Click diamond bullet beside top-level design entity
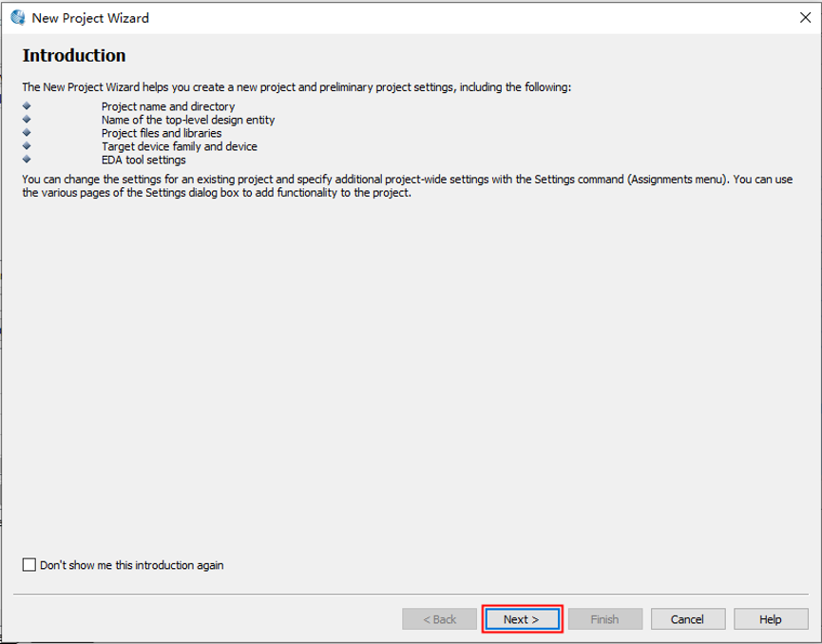Image resolution: width=822 pixels, height=644 pixels. click(x=27, y=120)
